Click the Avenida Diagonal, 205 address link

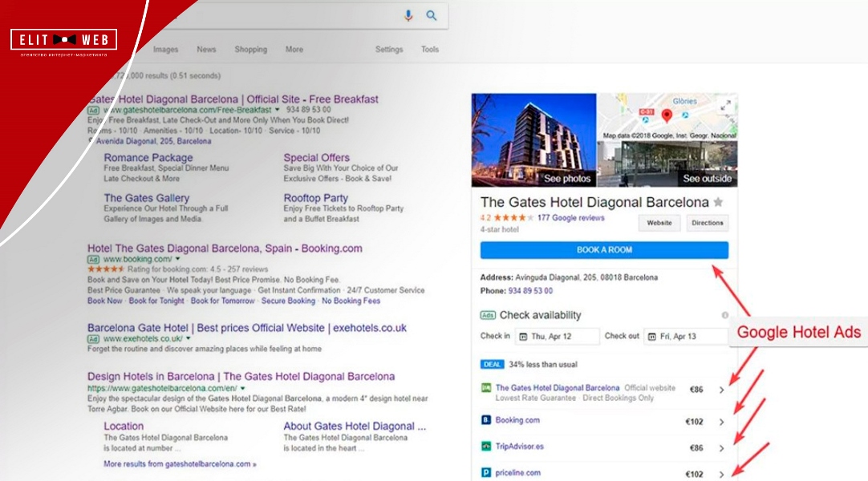click(x=153, y=141)
